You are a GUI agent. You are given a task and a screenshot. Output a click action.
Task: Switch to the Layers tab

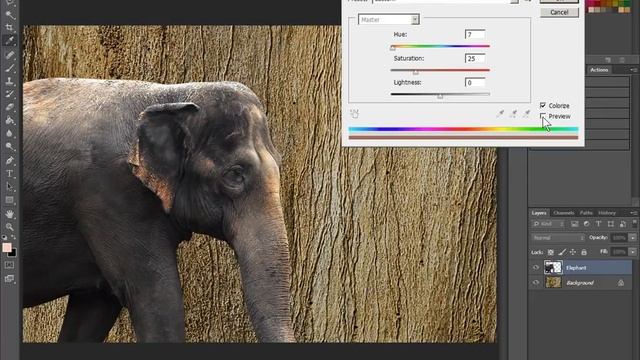click(539, 213)
